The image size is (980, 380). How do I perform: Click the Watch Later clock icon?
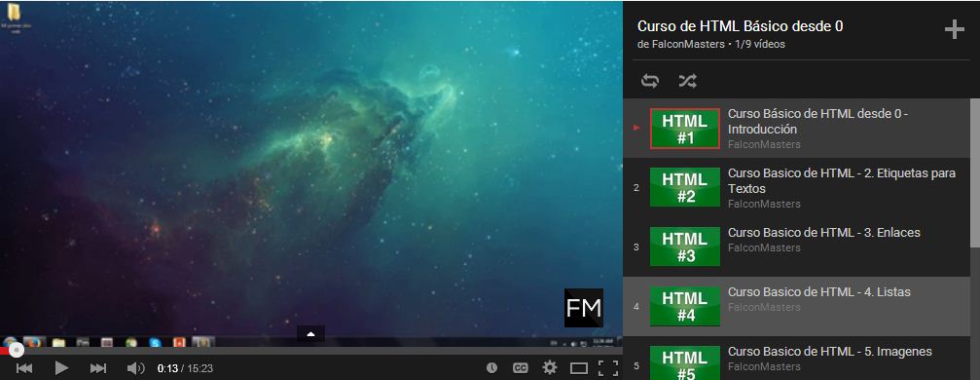[491, 368]
